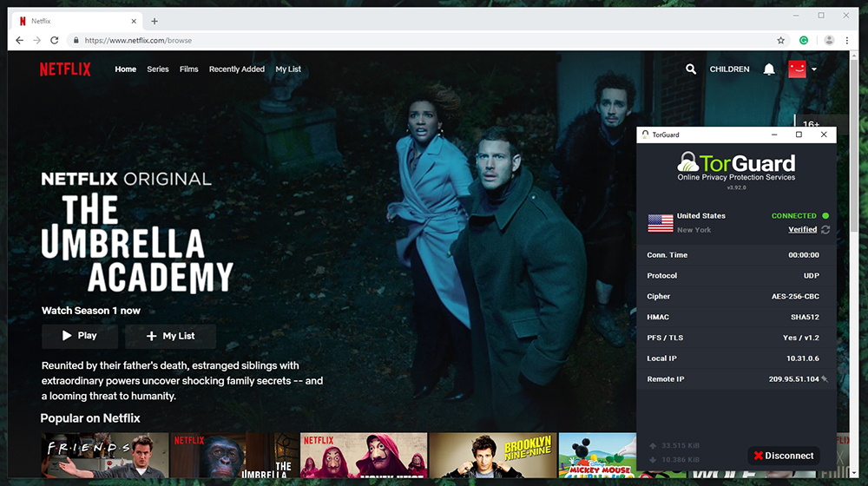Click the Popular on Netflix heading
Screen dimensions: 868x486
tap(90, 418)
